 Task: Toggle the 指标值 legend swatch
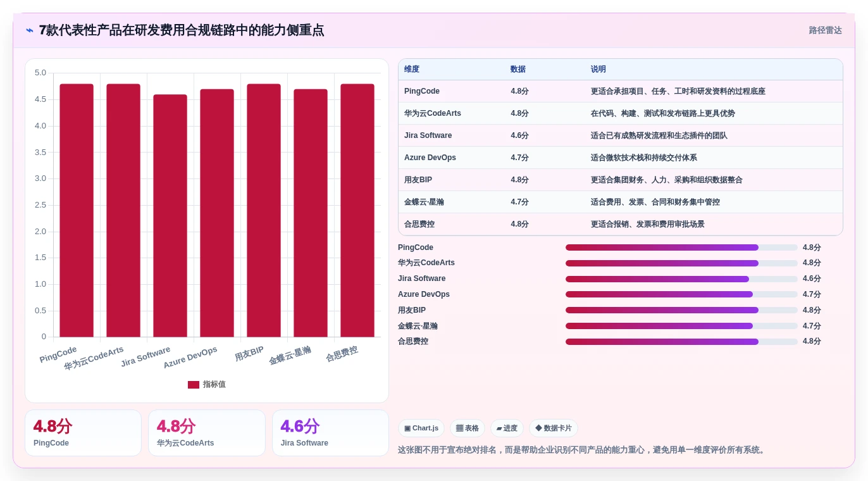coord(194,385)
